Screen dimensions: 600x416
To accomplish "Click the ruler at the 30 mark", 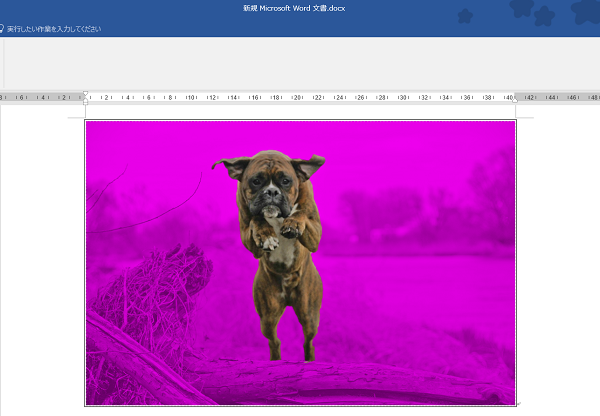I will click(x=403, y=98).
